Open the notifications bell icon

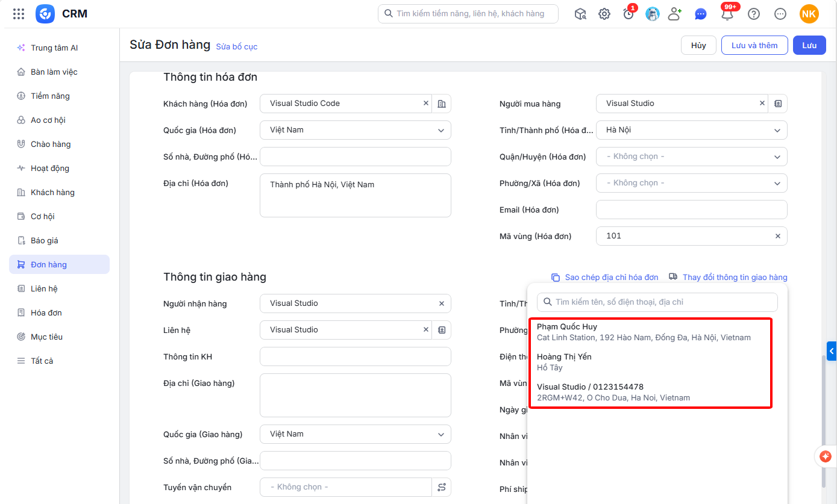pos(727,13)
